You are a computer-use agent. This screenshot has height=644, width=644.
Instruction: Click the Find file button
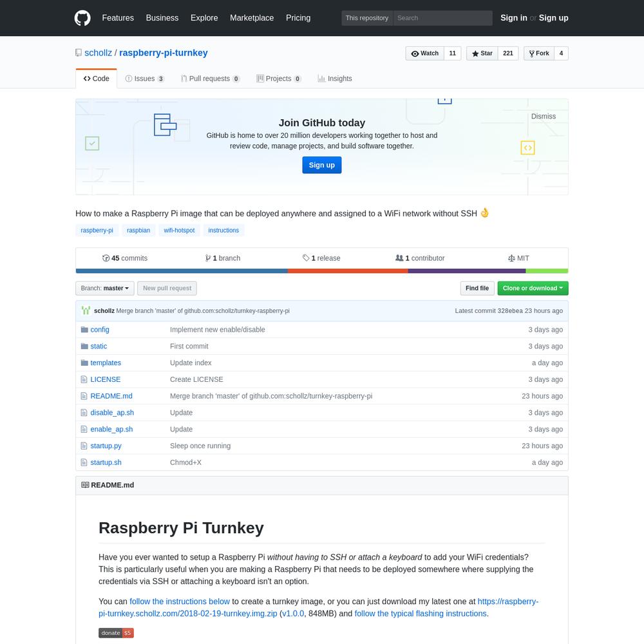(x=477, y=289)
